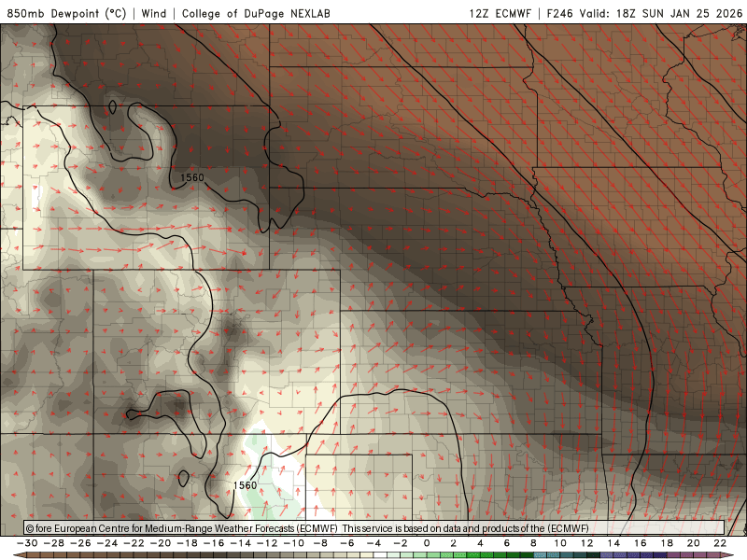Select the '-14' color scale label
Viewport: 747px width, 560px height.
[240, 543]
